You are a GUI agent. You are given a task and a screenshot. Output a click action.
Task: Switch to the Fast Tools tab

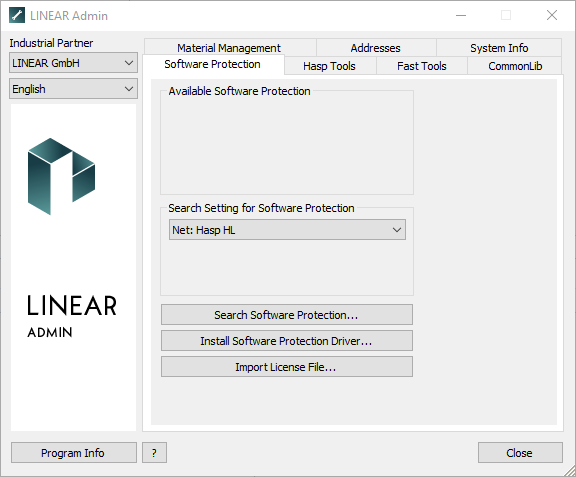pos(422,66)
